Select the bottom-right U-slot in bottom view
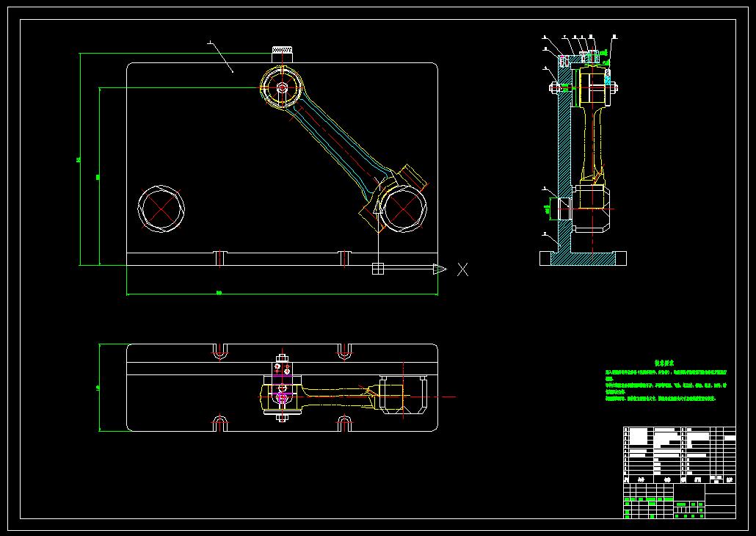 click(x=344, y=424)
